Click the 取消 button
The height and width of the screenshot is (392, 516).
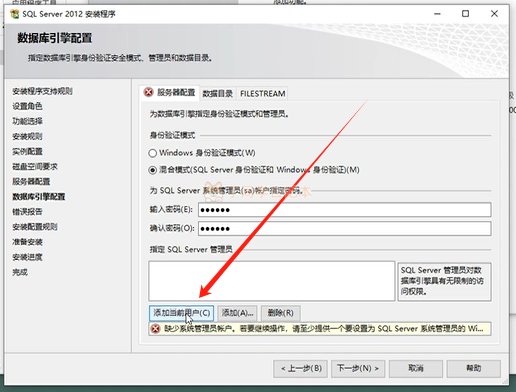click(x=416, y=368)
